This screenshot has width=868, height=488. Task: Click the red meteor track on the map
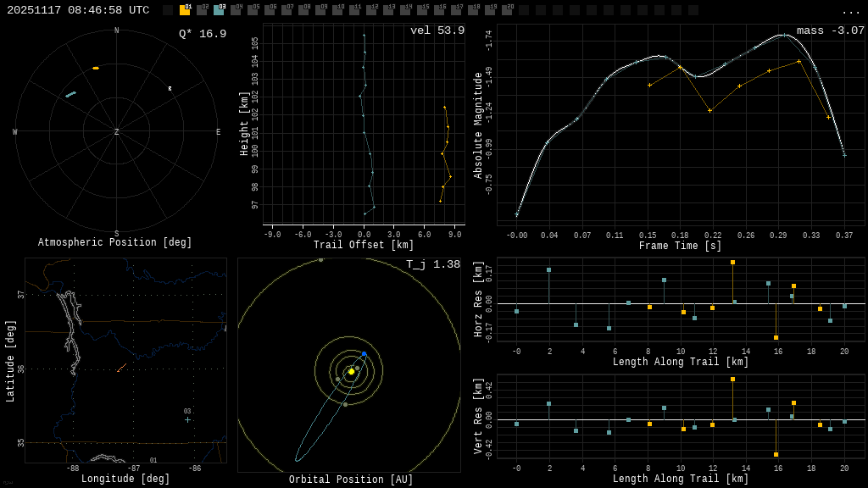pyautogui.click(x=121, y=368)
